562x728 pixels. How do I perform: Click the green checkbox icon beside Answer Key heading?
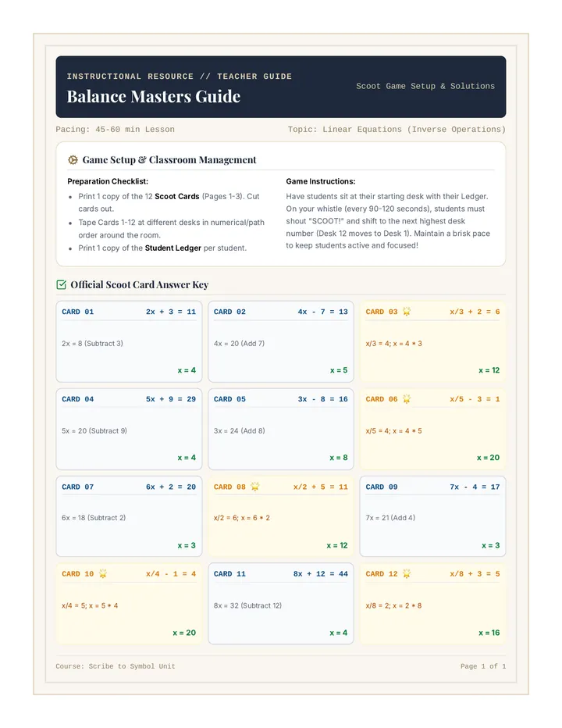point(61,284)
